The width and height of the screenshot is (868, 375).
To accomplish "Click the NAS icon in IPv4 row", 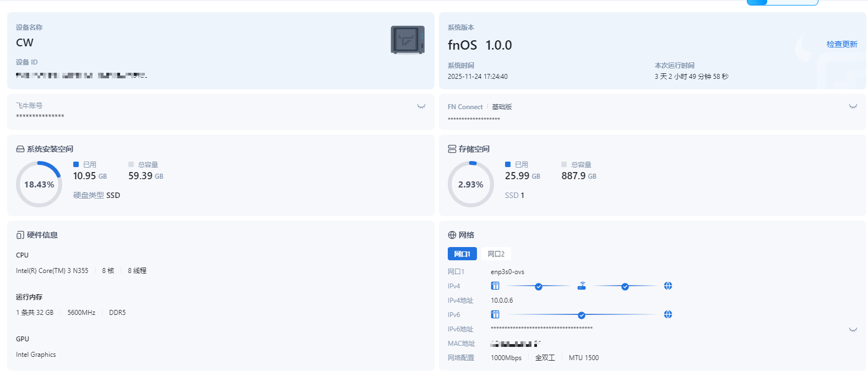I will click(495, 286).
